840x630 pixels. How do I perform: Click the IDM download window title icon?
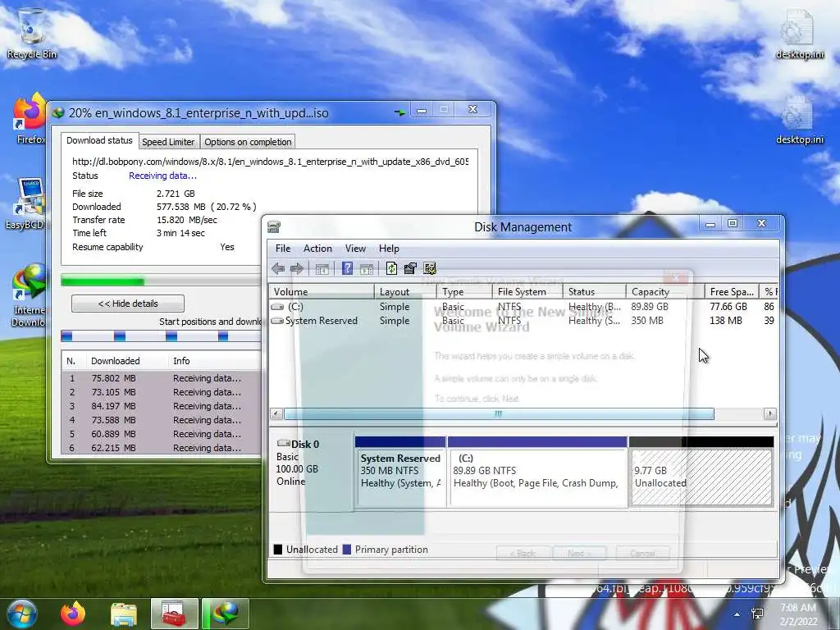(58, 113)
